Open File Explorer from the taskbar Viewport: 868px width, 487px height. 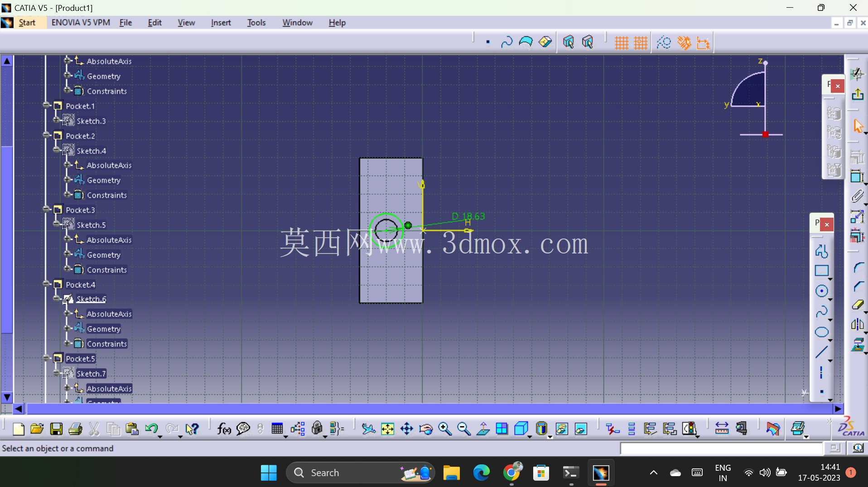(451, 473)
